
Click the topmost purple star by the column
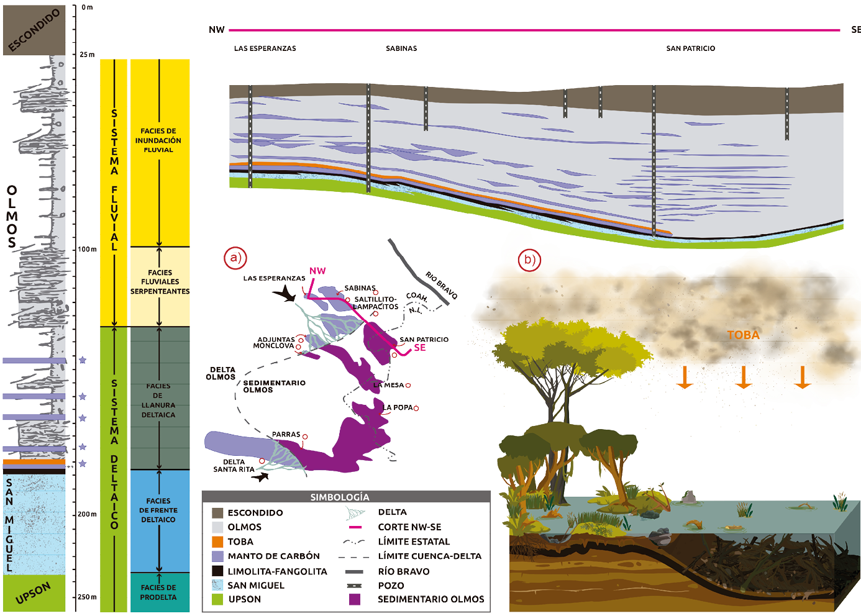pos(82,360)
